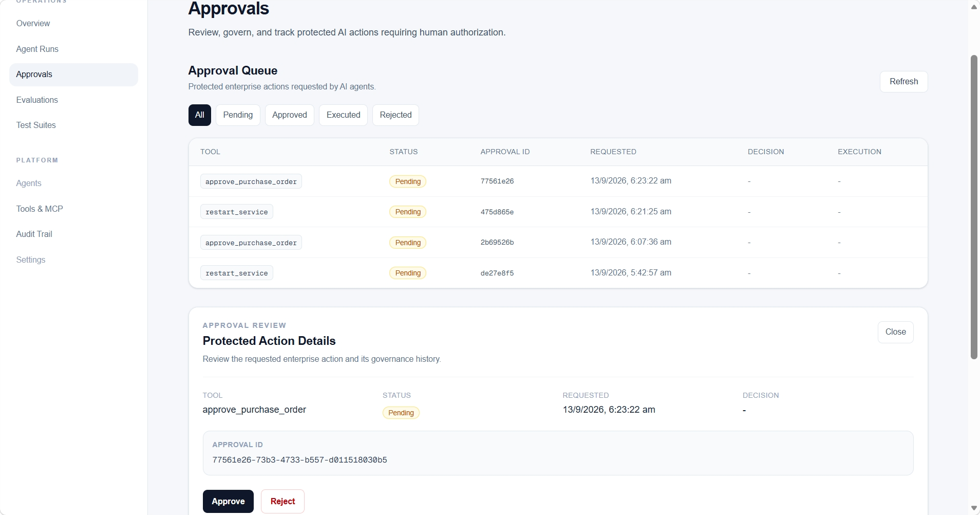Screen dimensions: 980x515
Task: Click the REQUESTED column header in queue
Action: 613,152
